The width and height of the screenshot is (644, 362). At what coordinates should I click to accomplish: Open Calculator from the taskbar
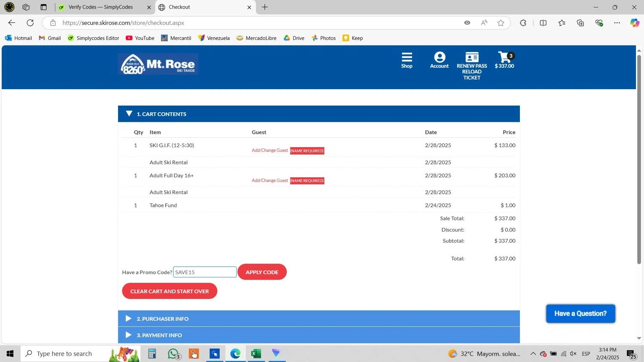[152, 354]
